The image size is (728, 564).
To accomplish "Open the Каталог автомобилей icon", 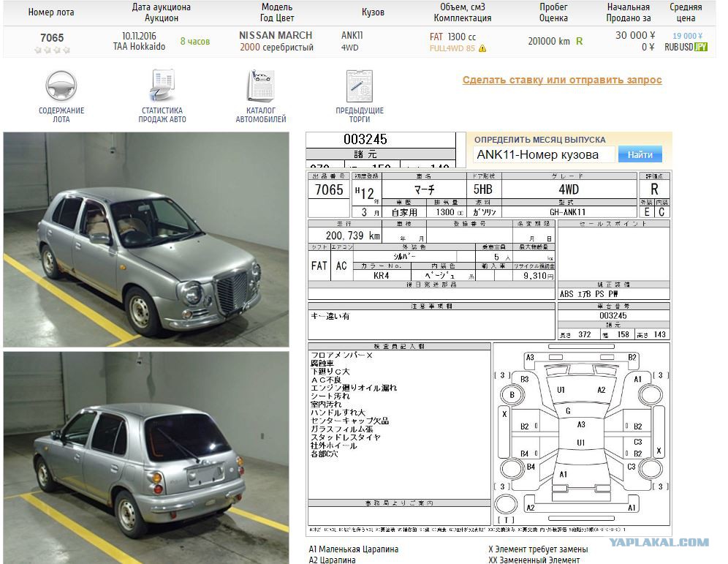I will point(260,86).
